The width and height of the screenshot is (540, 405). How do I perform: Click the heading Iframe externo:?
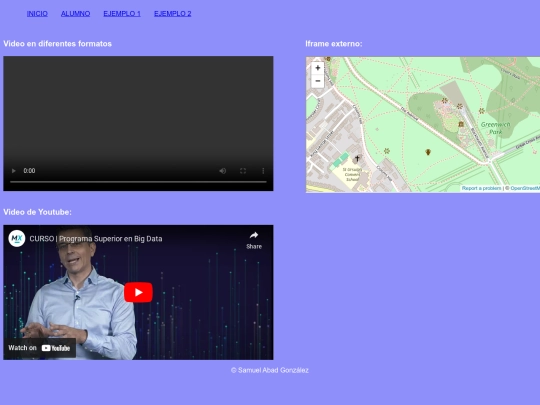click(x=334, y=44)
